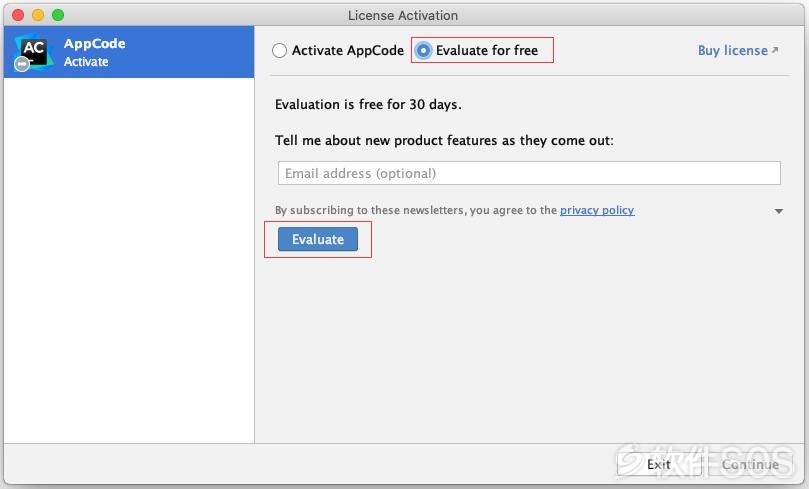Click the Email address optional input field
This screenshot has height=489, width=809.
coord(529,173)
